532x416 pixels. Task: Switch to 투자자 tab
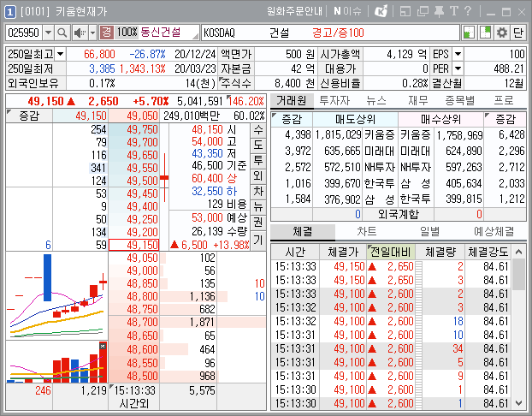[x=334, y=100]
